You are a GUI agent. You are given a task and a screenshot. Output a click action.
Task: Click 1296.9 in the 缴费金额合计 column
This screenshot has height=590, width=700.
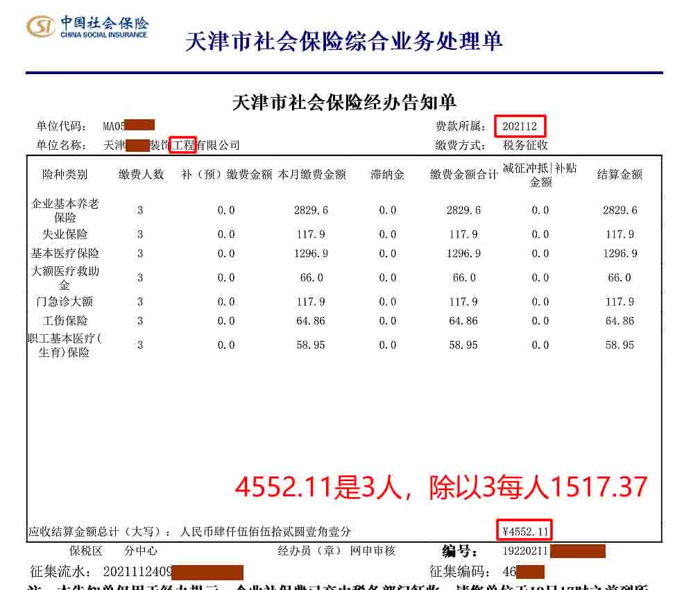point(464,254)
